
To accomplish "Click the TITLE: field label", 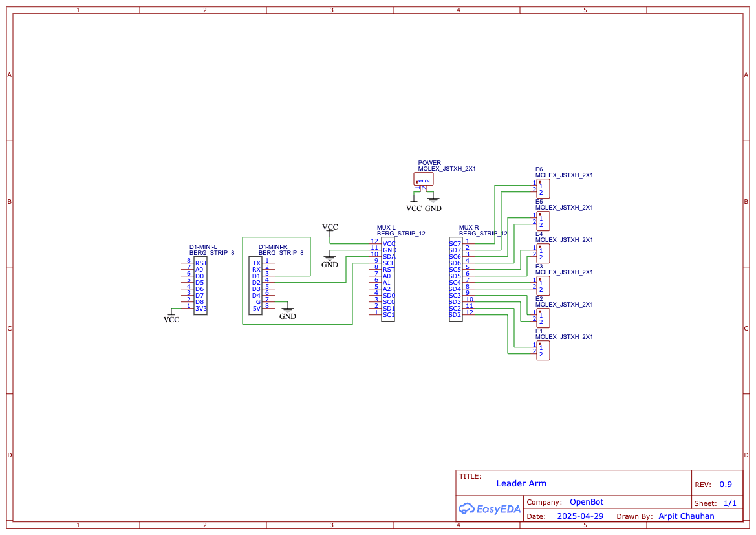I will pyautogui.click(x=470, y=476).
